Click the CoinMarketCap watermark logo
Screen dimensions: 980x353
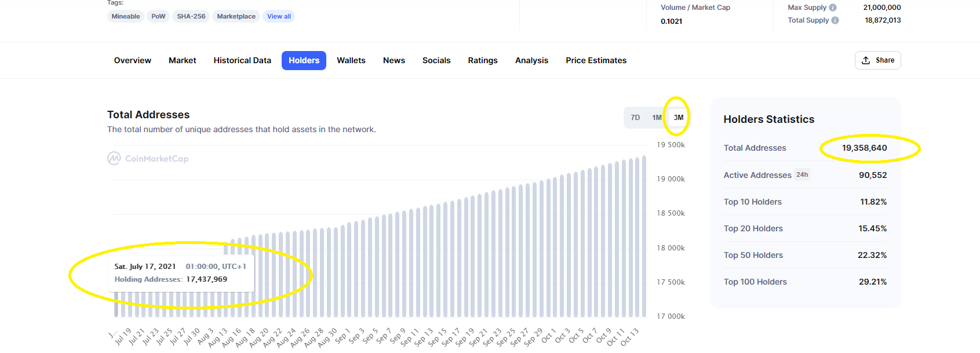click(x=148, y=158)
